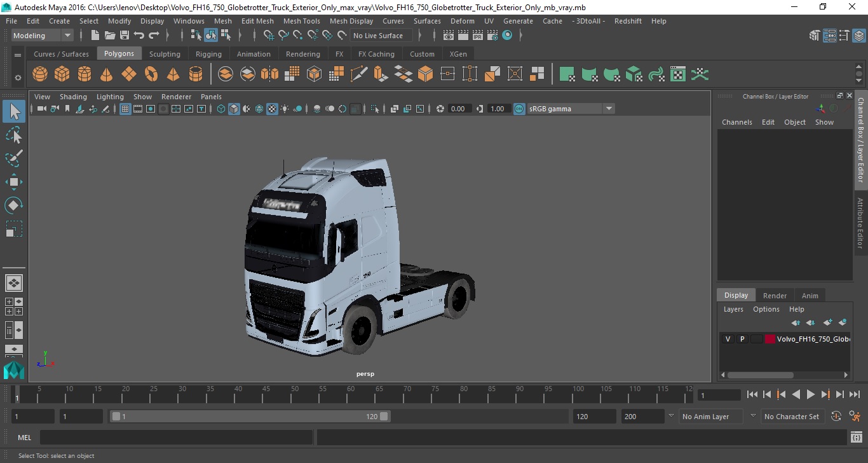Select the polygon Sphere shelf icon
This screenshot has width=868, height=463.
(40, 74)
